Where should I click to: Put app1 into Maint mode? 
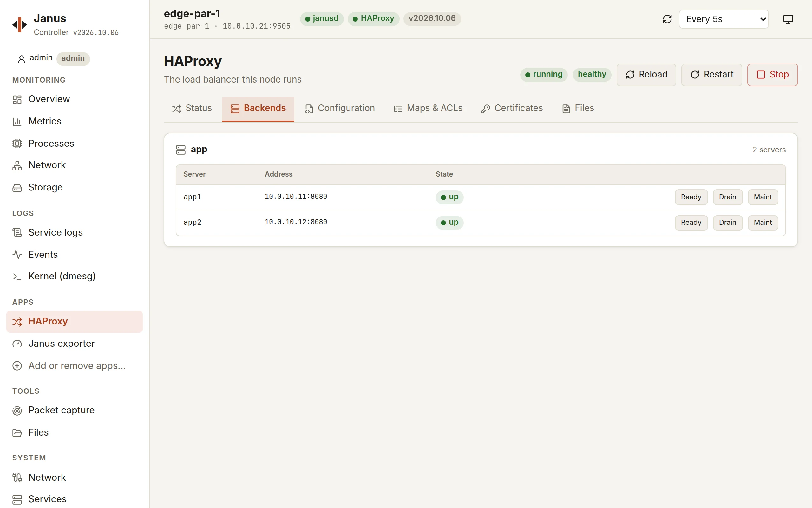click(x=763, y=197)
